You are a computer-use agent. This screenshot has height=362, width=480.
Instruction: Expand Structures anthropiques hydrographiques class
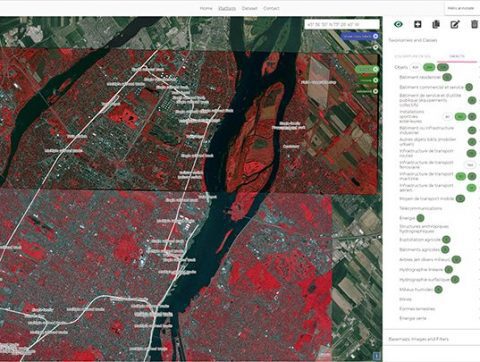[424, 229]
